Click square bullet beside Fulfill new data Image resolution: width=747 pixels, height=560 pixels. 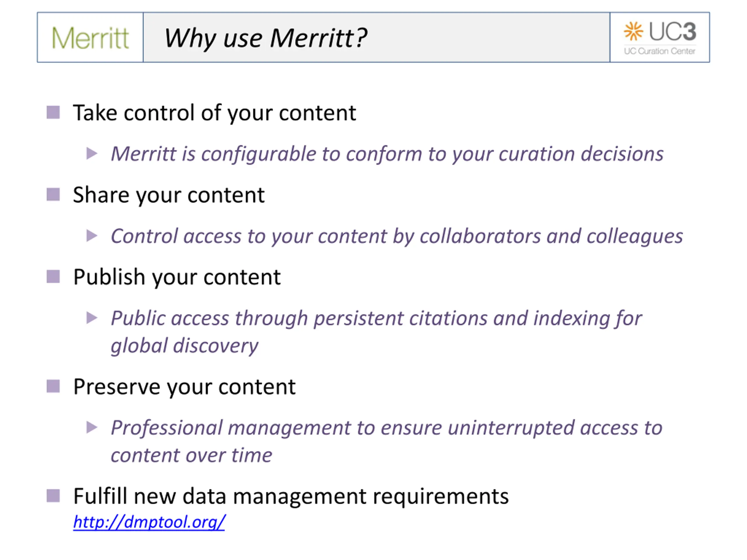pos(53,496)
